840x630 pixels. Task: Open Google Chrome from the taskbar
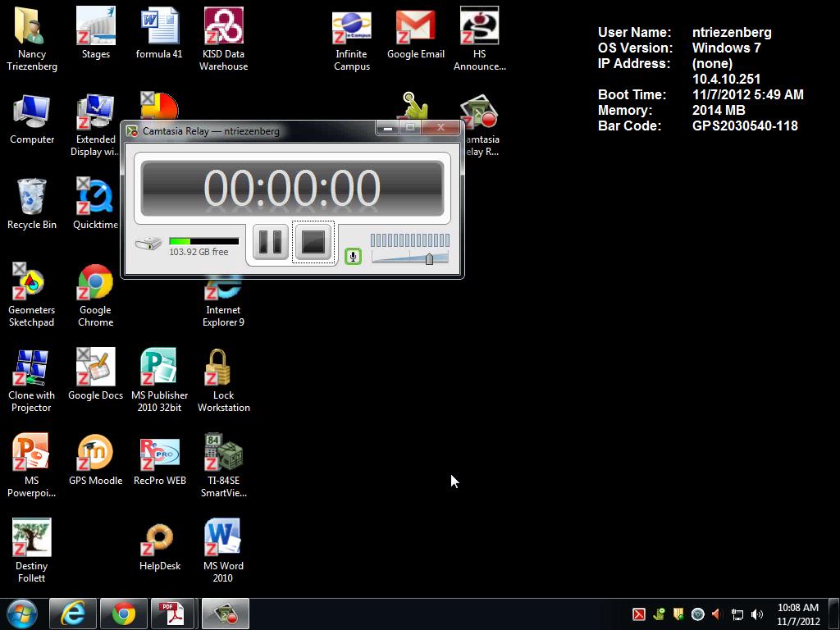pos(124,614)
